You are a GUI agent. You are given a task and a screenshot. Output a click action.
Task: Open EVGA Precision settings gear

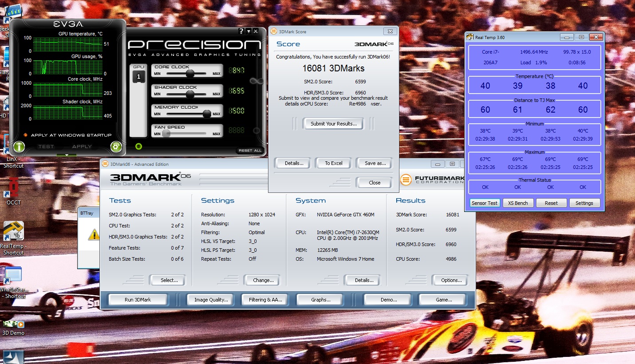[116, 147]
